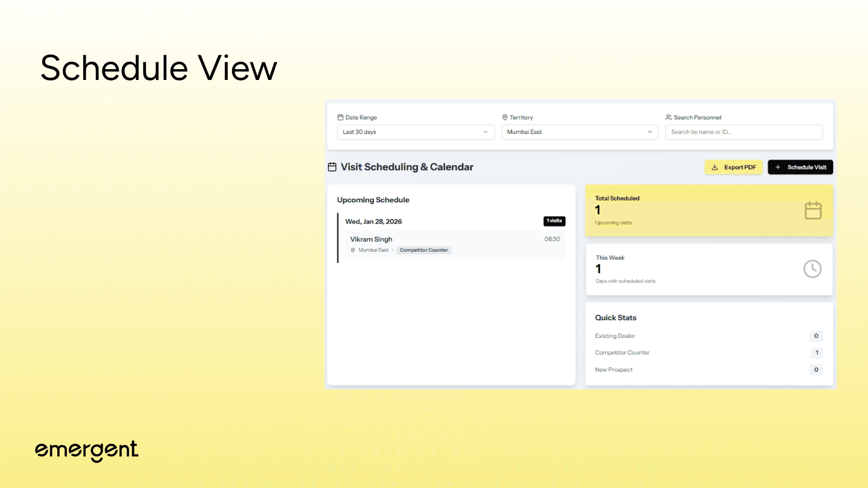Image resolution: width=868 pixels, height=488 pixels.
Task: Click the plus icon on Schedule Visit button
Action: pos(778,168)
